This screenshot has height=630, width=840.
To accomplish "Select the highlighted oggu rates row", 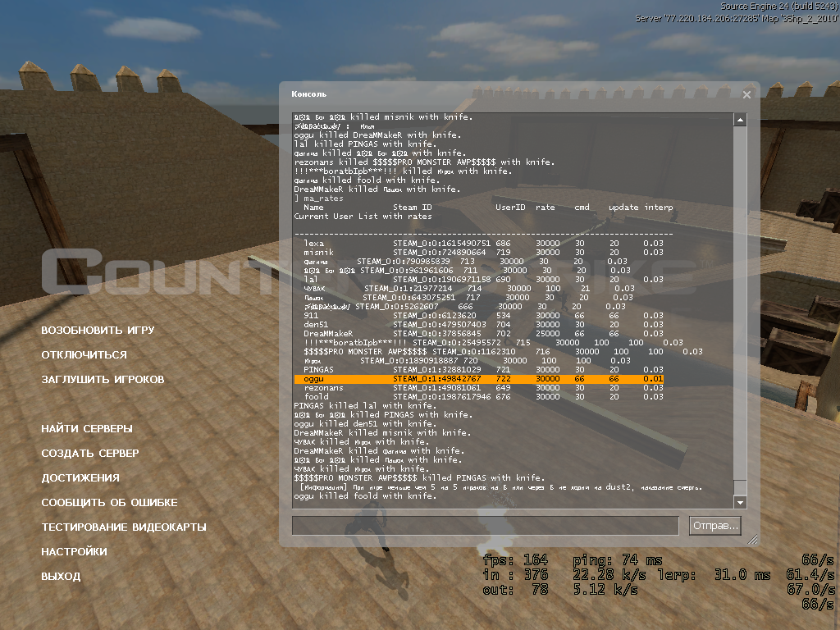I will (x=479, y=379).
